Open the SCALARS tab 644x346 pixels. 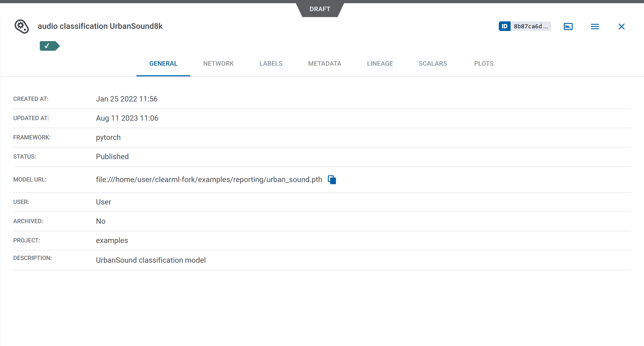[433, 64]
